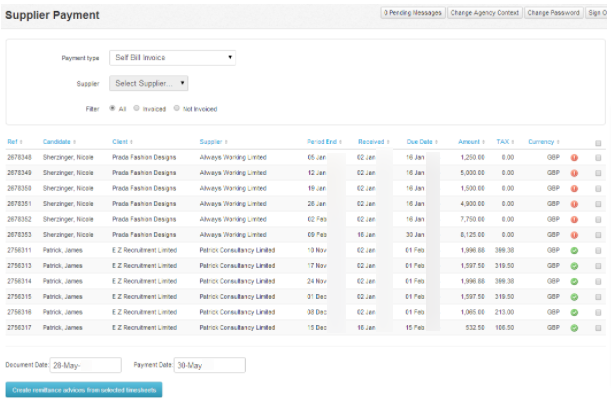Open 0 Pending Messages button
This screenshot has height=405, width=611.
tap(413, 13)
